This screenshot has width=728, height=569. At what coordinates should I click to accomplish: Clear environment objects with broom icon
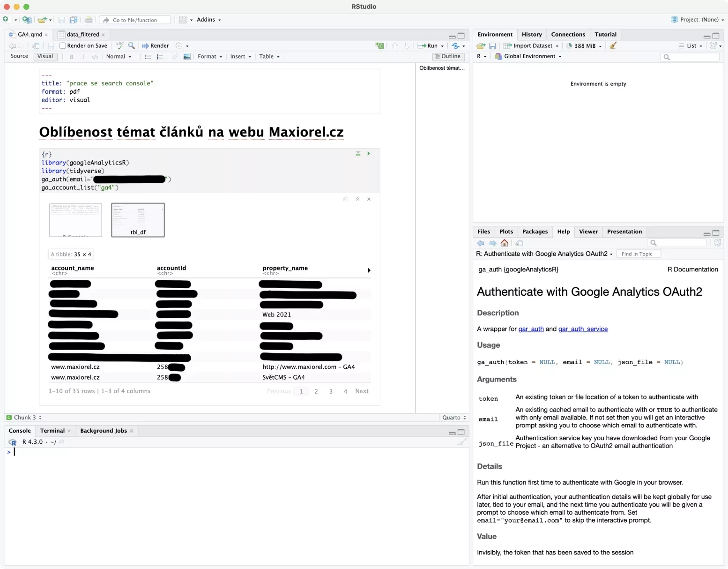[613, 45]
